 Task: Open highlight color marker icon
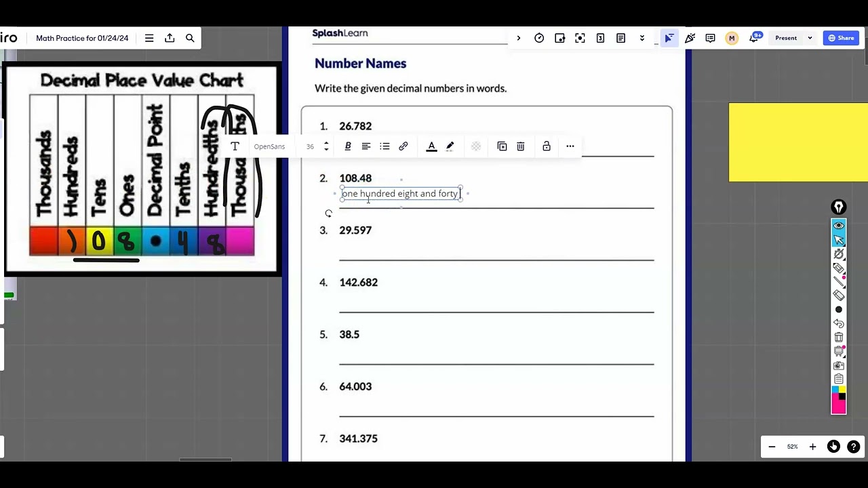(450, 146)
